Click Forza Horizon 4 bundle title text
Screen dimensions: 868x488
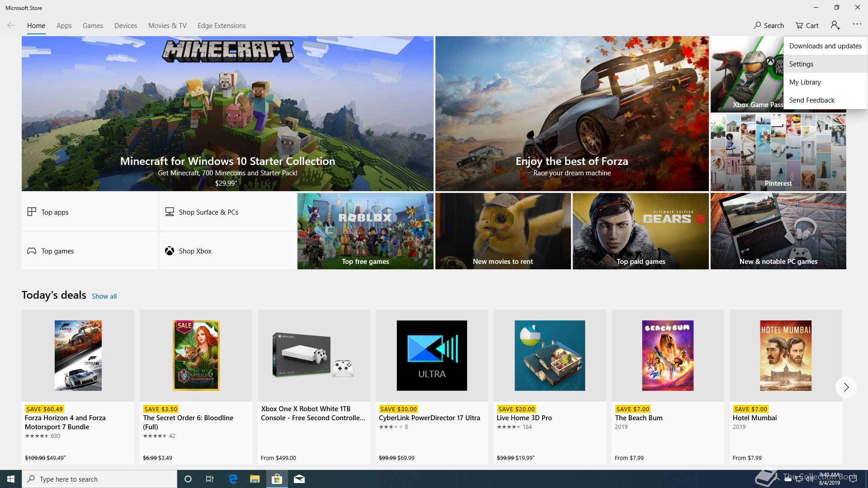65,422
